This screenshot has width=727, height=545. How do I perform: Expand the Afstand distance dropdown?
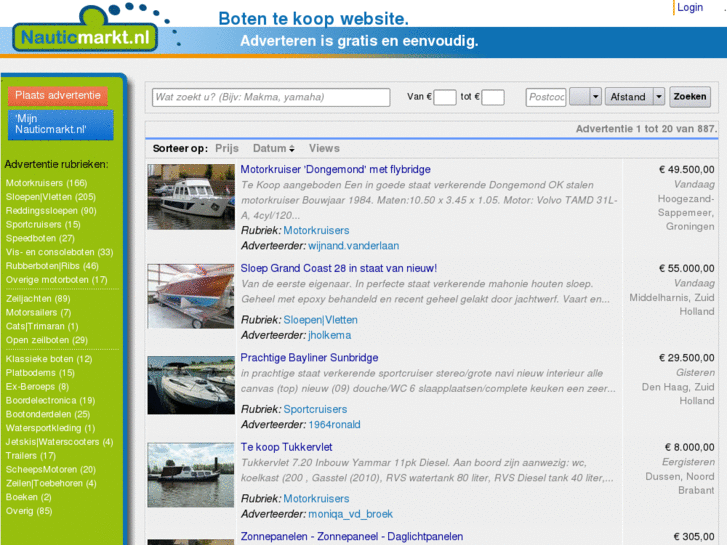(x=658, y=97)
